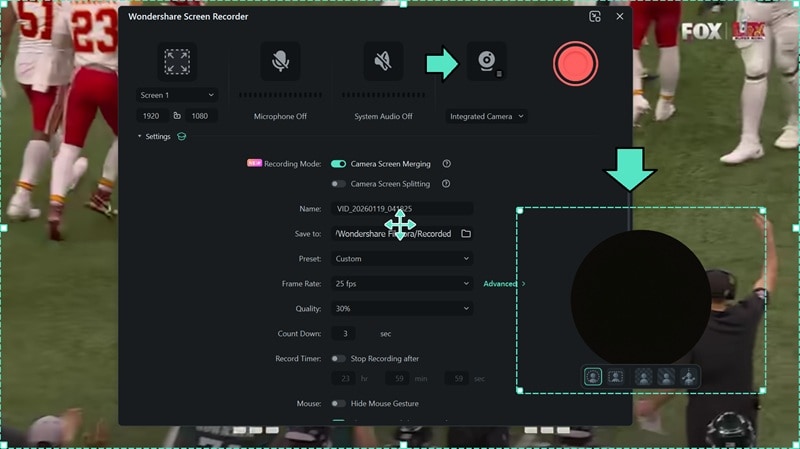This screenshot has height=449, width=800.
Task: Close the Wondershare Screen Recorder window
Action: coord(619,16)
